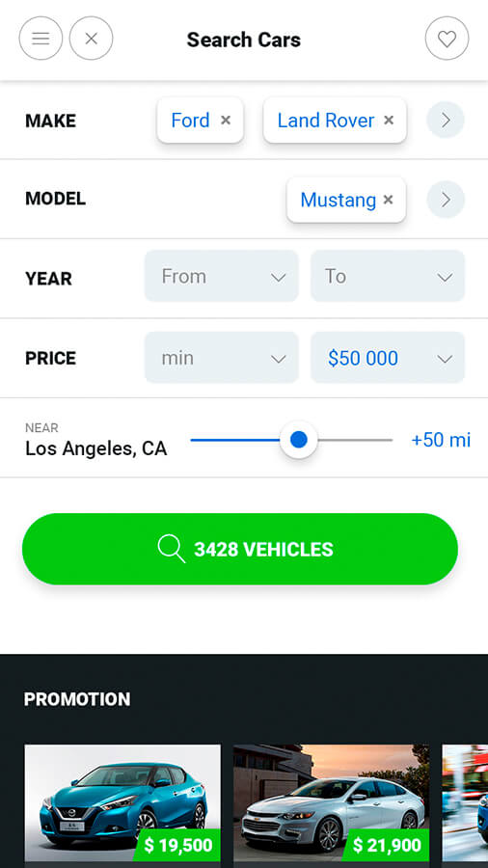488x868 pixels.
Task: Open the year To dropdown
Action: click(x=388, y=276)
